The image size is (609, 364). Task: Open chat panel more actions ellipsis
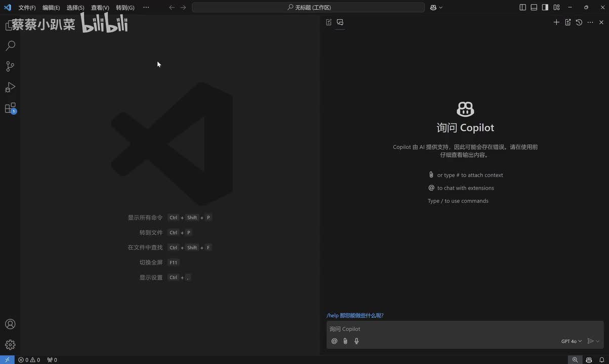click(590, 22)
